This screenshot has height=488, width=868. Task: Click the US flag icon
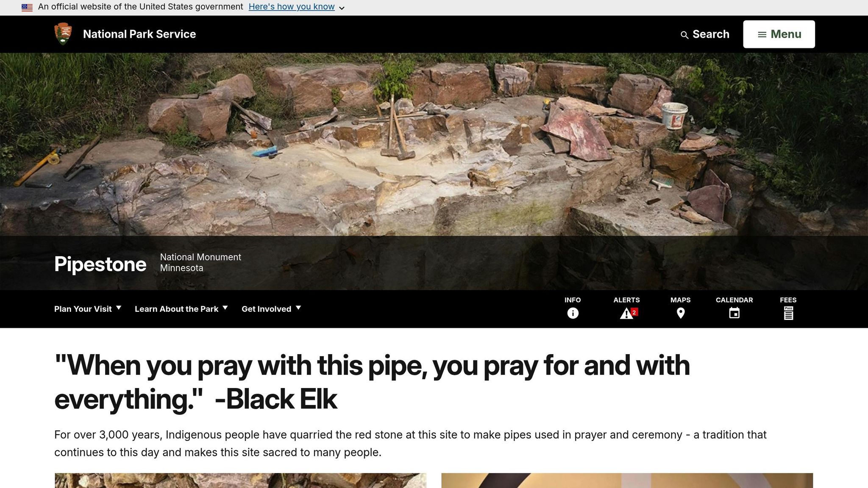point(27,7)
